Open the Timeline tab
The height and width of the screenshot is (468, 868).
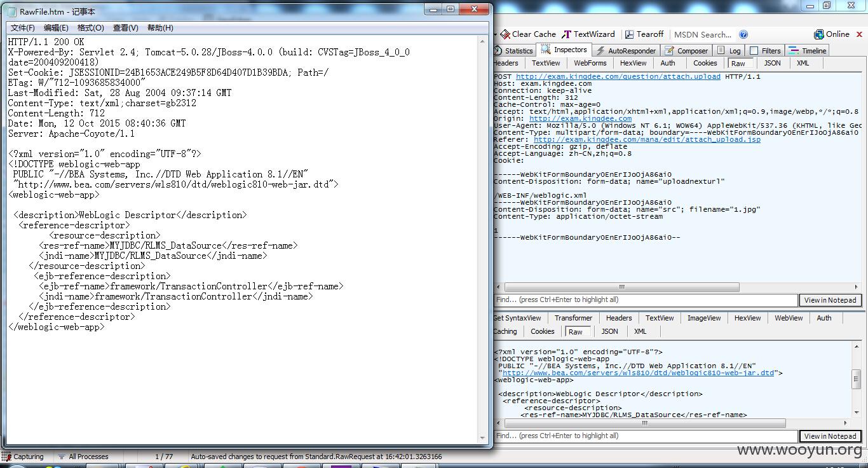pyautogui.click(x=808, y=51)
